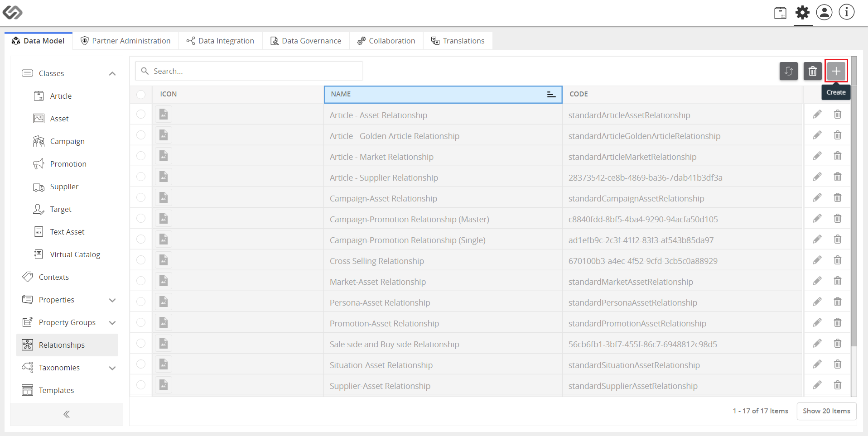Open the user profile icon
This screenshot has height=436, width=868.
(824, 12)
